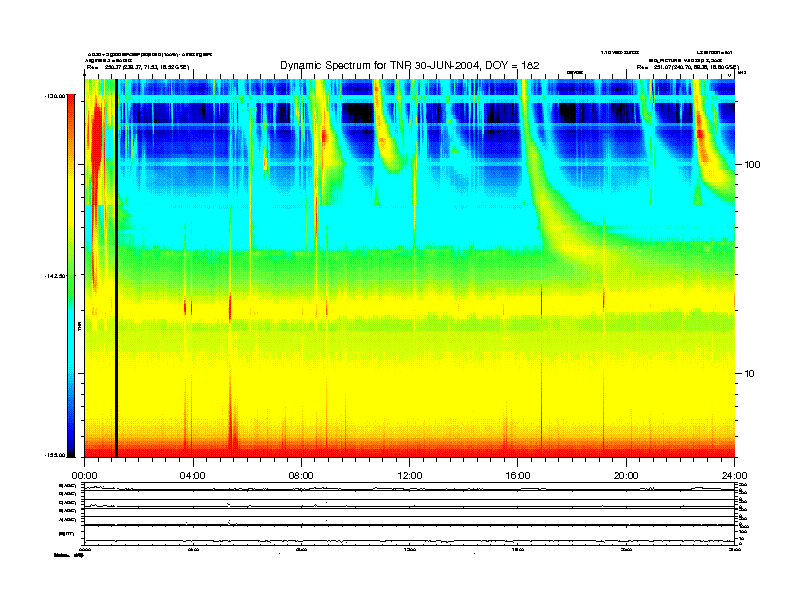
Task: Click the 100 frequency-axis label
Action: point(753,165)
